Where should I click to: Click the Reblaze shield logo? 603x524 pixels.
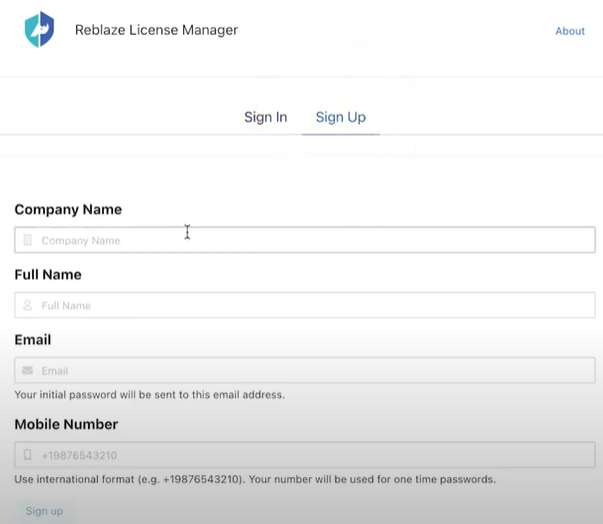click(39, 30)
